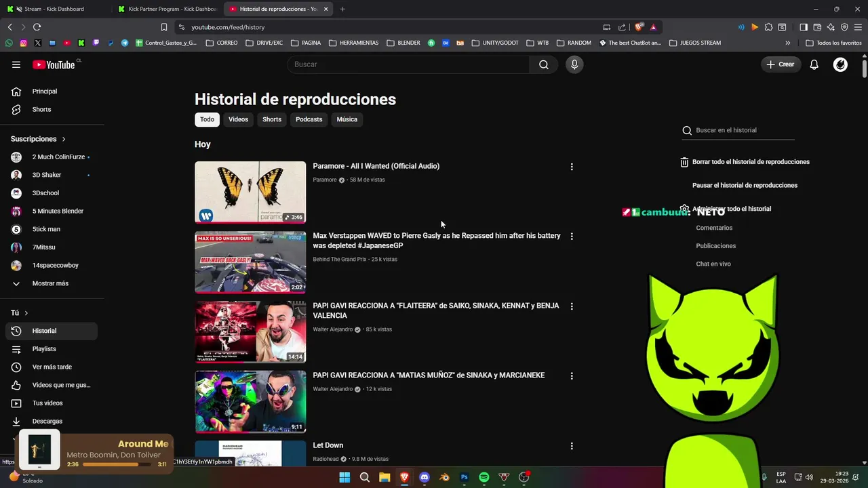Open Telegram bookmark icon
Viewport: 868px width, 488px height.
coord(125,43)
